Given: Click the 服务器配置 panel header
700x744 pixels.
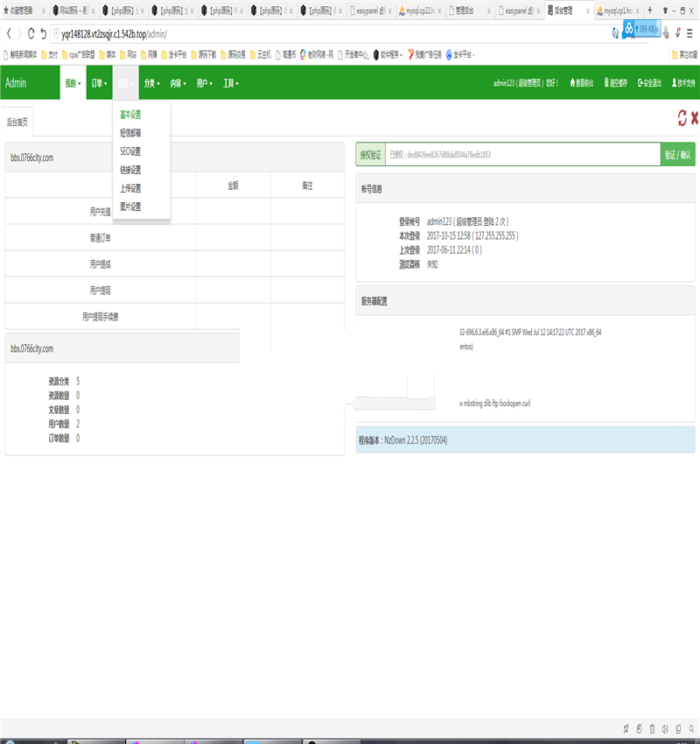Looking at the screenshot, I should pos(526,301).
